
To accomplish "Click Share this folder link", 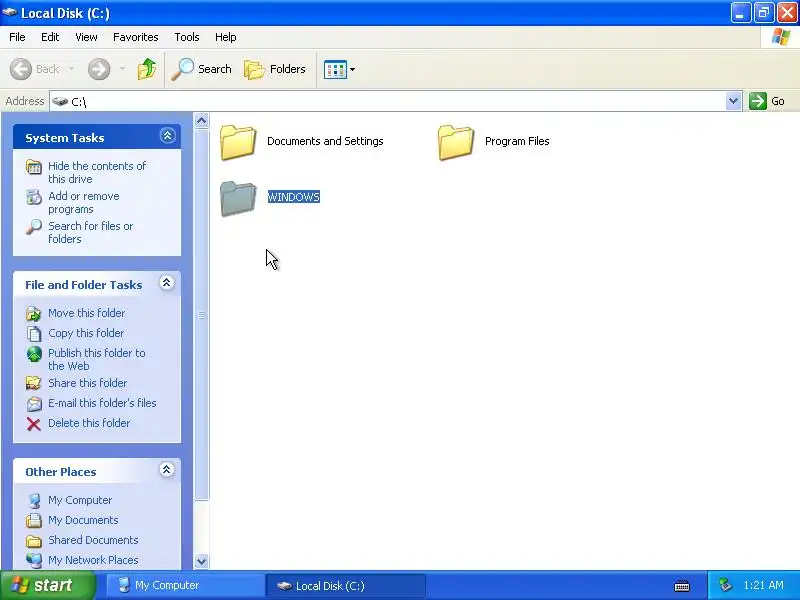I will point(88,383).
